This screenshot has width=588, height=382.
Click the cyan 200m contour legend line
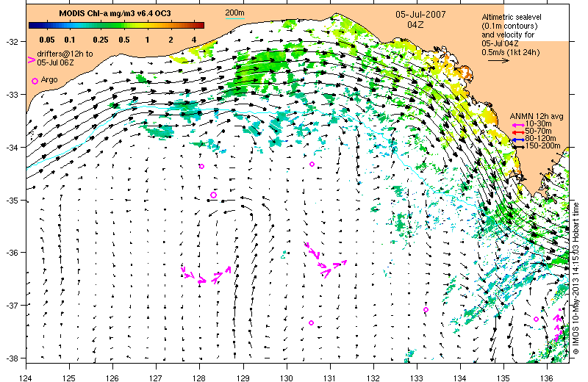tap(234, 18)
